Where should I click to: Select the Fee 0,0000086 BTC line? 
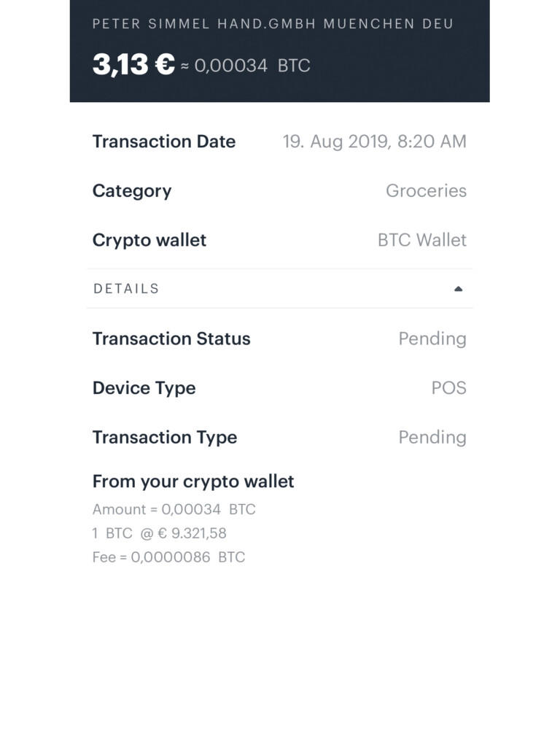[169, 557]
